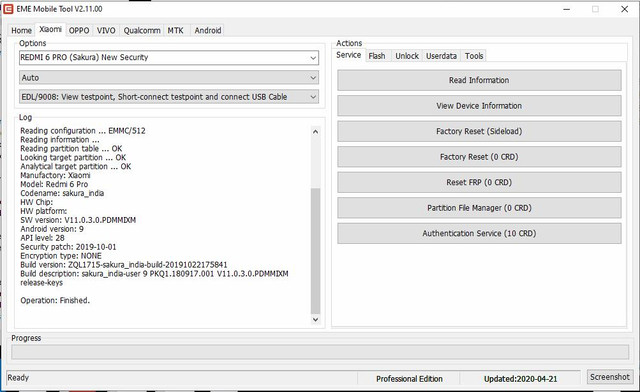Screen dimensions: 640x392
Task: Close the EME Mobile Tool window
Action: tap(624, 9)
